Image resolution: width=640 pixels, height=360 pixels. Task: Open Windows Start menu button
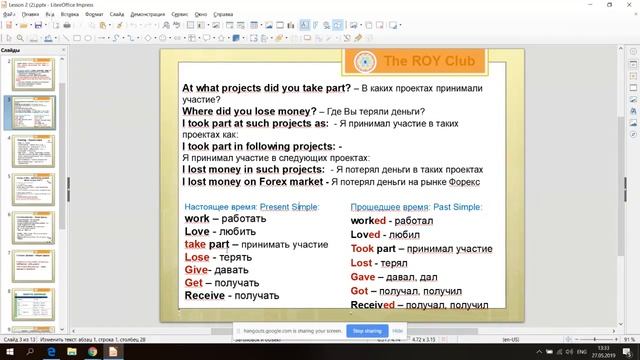[9, 351]
